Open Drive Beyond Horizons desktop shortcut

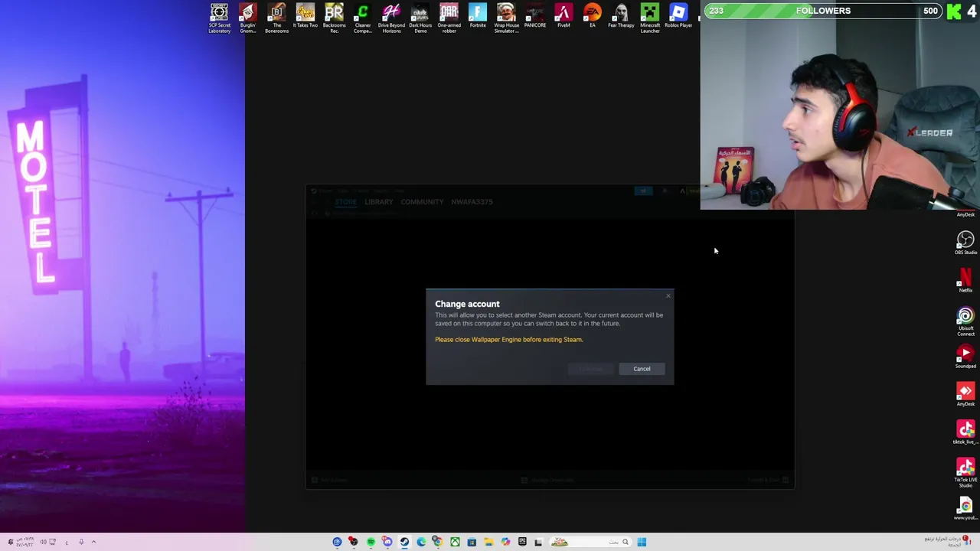[391, 18]
